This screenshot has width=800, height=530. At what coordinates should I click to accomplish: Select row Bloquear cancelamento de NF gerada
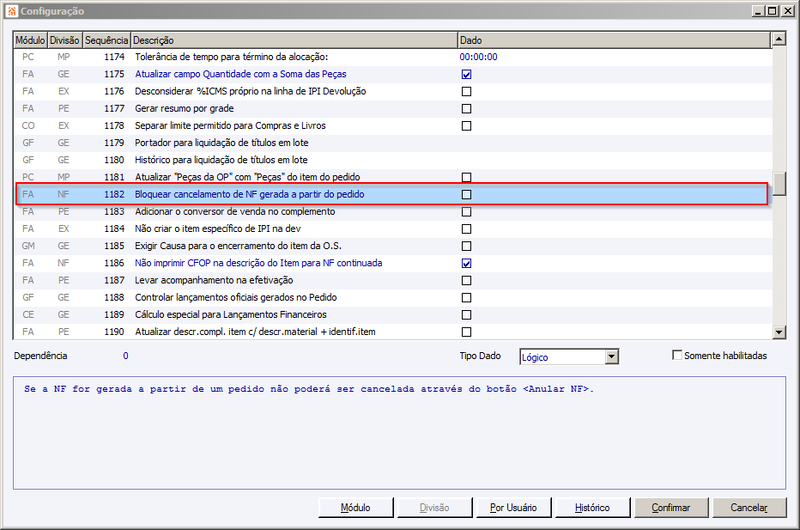tap(392, 194)
